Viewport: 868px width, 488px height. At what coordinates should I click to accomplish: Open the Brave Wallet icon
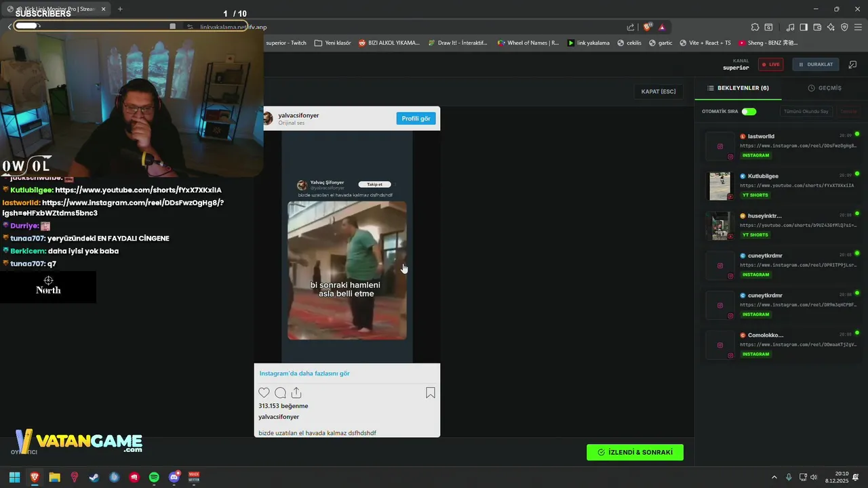pyautogui.click(x=817, y=27)
